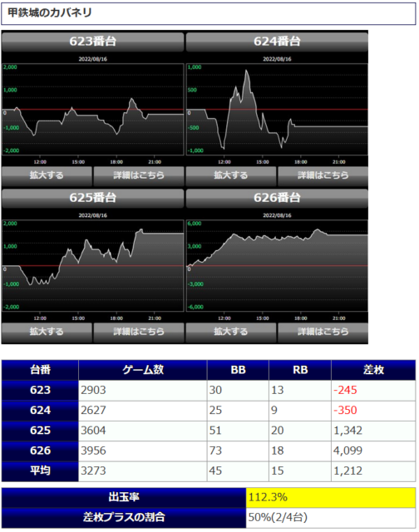Click the 差枚 column header

pyautogui.click(x=373, y=370)
